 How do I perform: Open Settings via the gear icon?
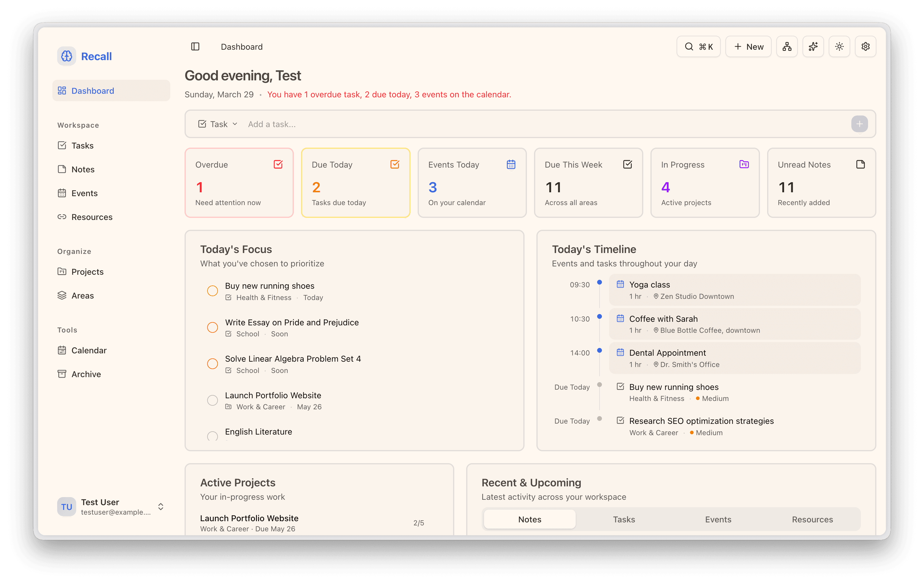865,46
